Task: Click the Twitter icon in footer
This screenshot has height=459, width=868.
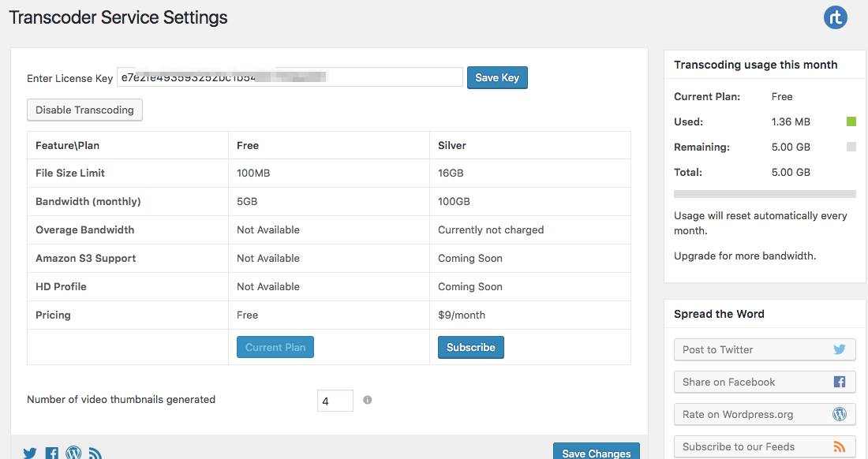Action: (x=30, y=453)
